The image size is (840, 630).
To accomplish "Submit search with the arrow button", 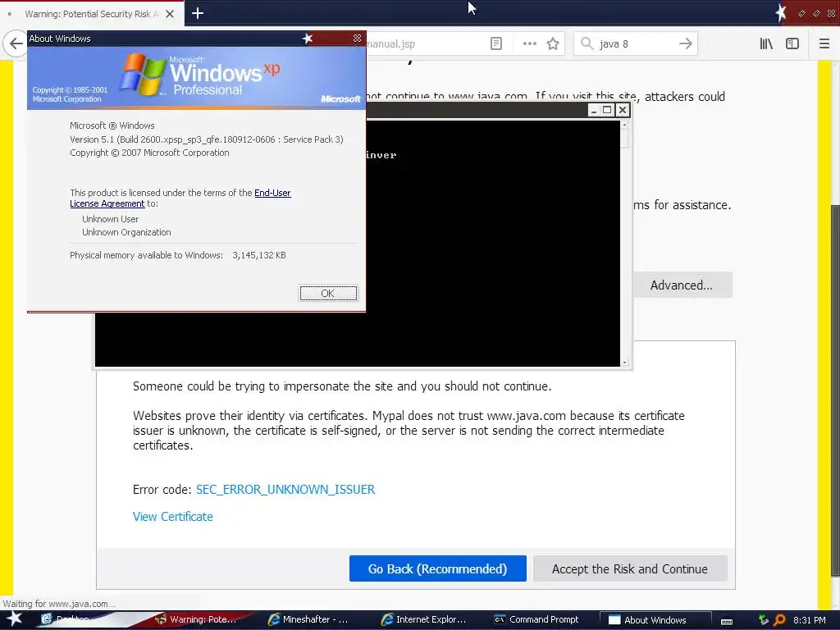I will [x=686, y=43].
